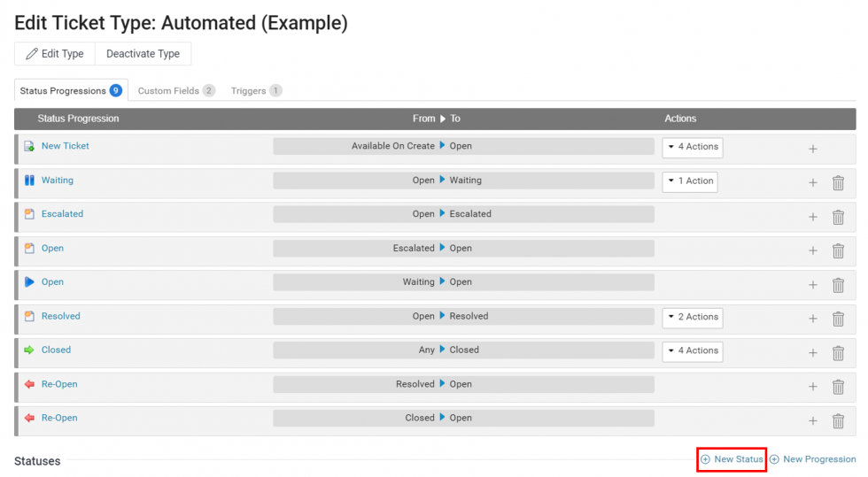868x477 pixels.
Task: Open the Closed row 4 Actions dropdown
Action: click(693, 351)
